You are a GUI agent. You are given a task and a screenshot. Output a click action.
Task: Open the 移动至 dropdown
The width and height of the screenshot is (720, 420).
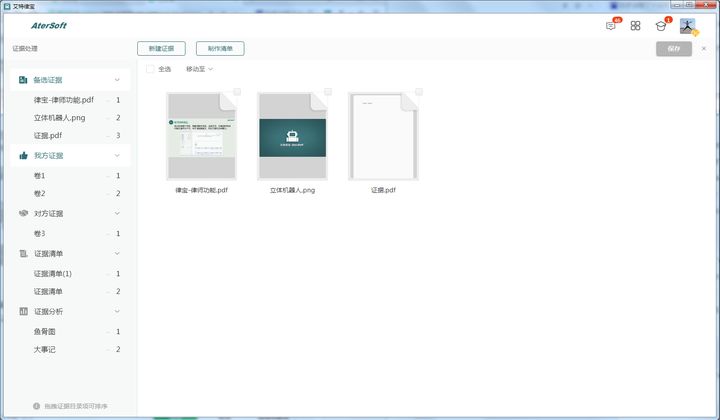click(x=199, y=69)
